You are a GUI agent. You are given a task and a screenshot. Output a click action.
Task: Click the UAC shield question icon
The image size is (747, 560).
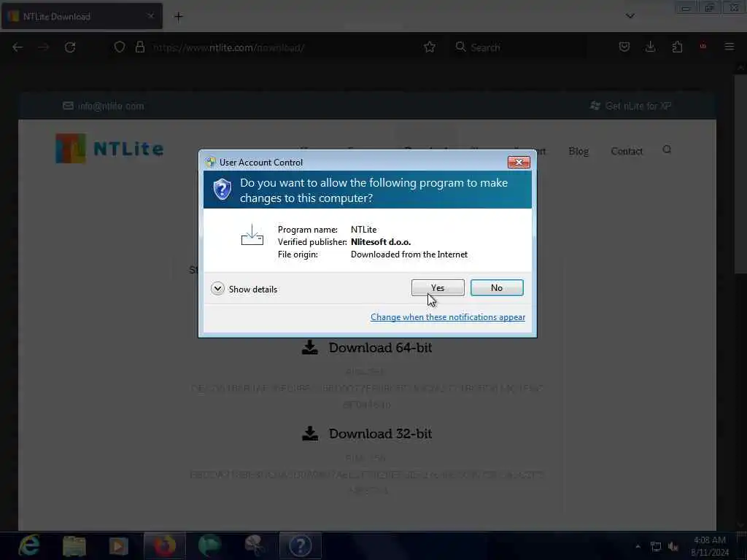pos(222,190)
